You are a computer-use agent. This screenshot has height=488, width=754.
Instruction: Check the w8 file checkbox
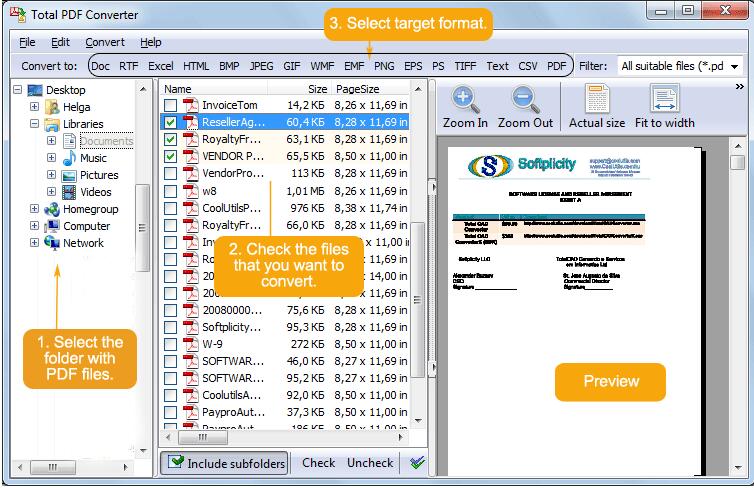click(170, 191)
